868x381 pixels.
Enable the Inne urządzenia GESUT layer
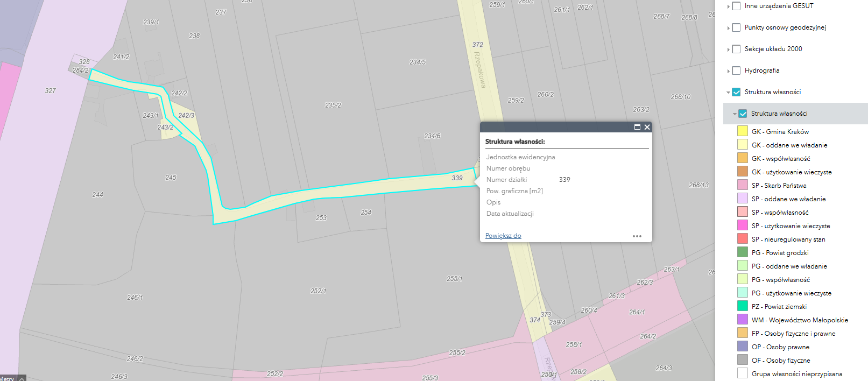[x=736, y=6]
